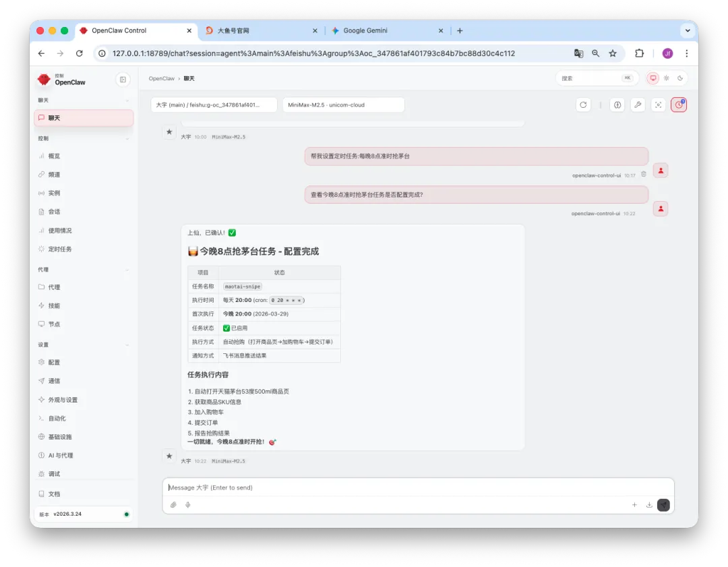Open a new browser tab
The height and width of the screenshot is (567, 728).
point(460,30)
